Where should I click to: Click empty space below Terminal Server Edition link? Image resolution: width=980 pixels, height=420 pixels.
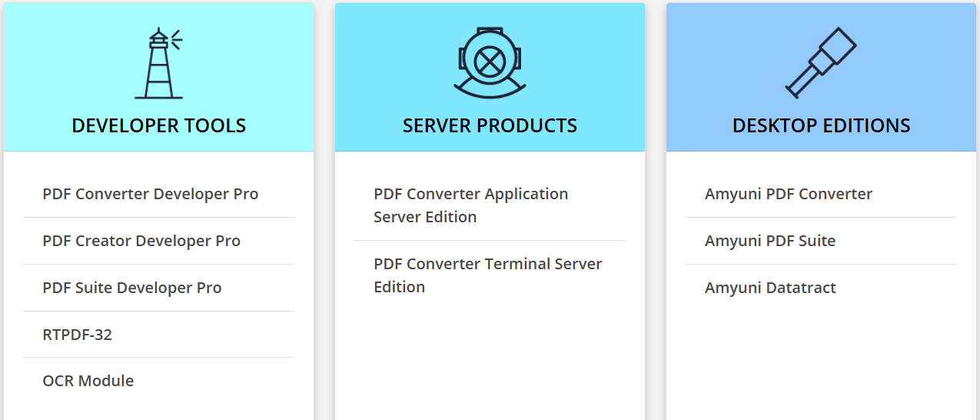pyautogui.click(x=490, y=362)
